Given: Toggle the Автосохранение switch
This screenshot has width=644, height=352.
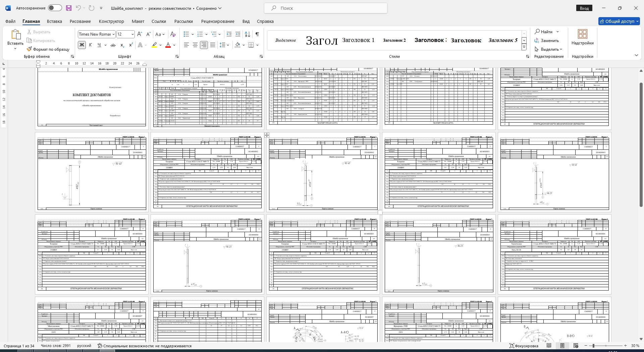Looking at the screenshot, I should 55,8.
